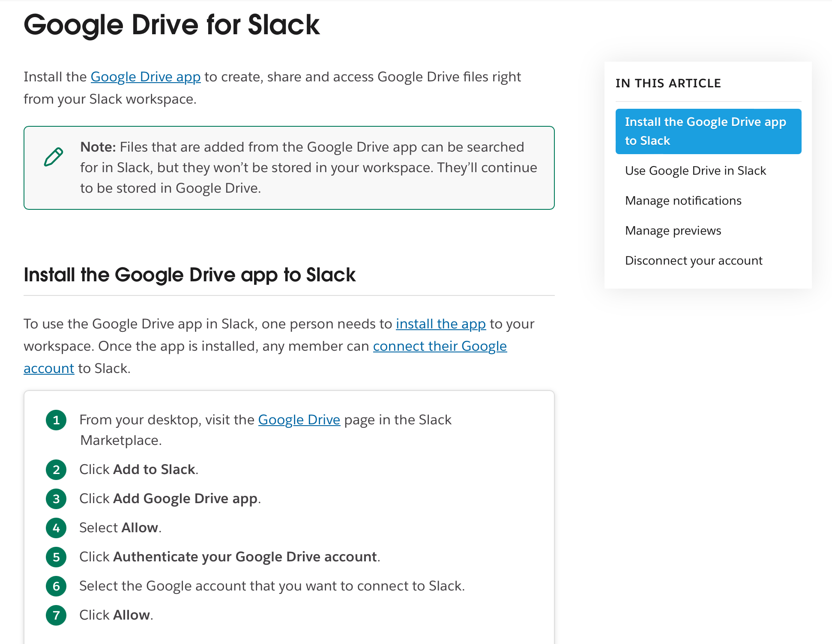
Task: Click the bold 'Note:' label
Action: (98, 147)
